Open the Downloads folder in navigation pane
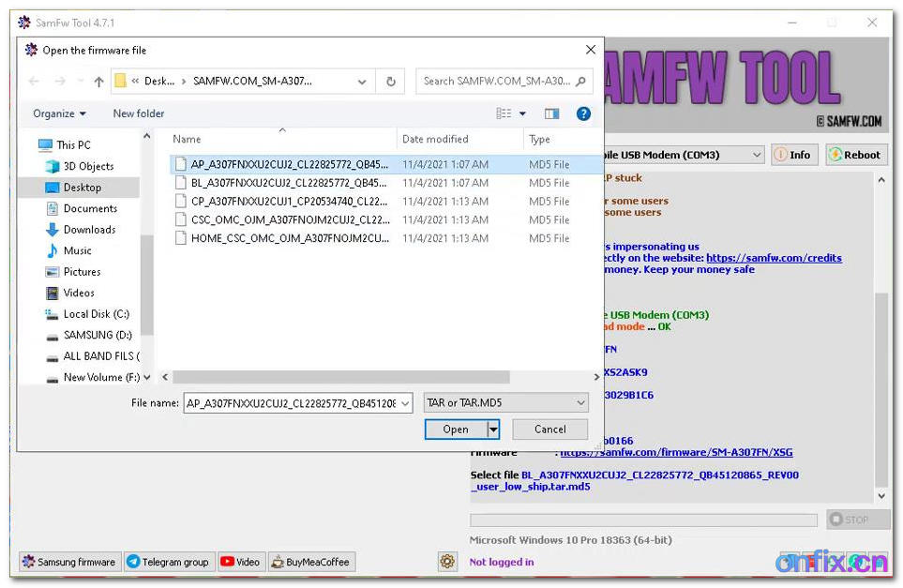Image resolution: width=903 pixels, height=588 pixels. click(x=89, y=230)
